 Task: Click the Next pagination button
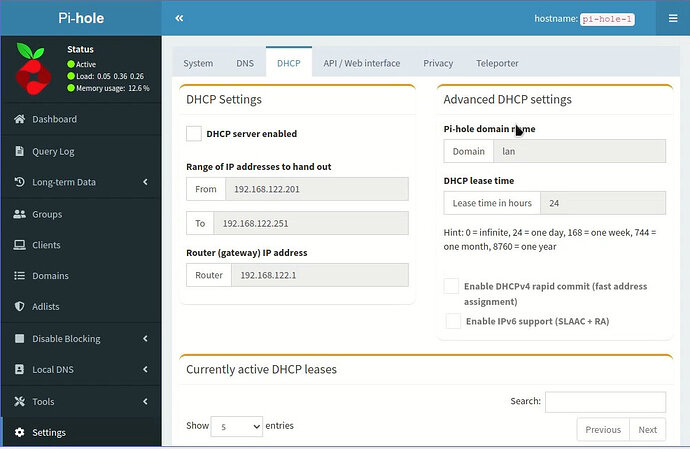[647, 429]
